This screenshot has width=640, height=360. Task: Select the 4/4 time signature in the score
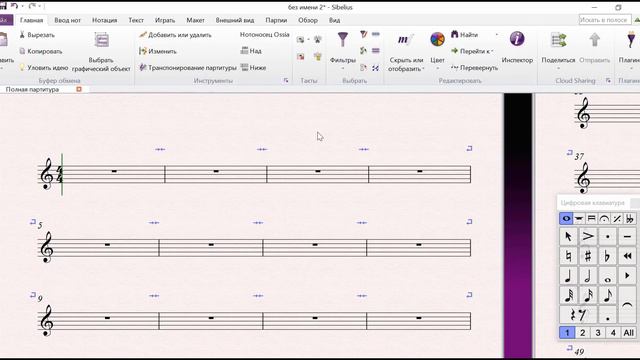[x=59, y=175]
